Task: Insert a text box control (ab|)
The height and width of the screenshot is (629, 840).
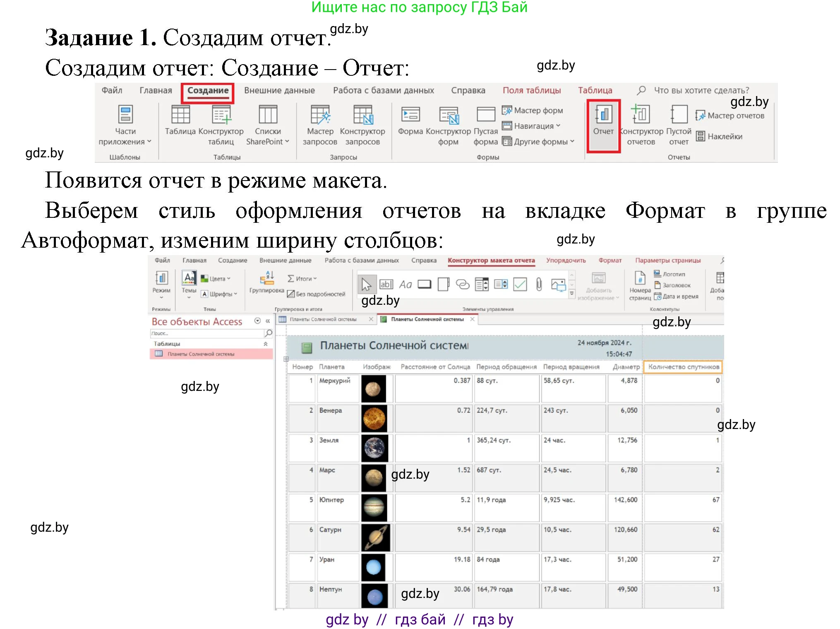Action: tap(386, 284)
